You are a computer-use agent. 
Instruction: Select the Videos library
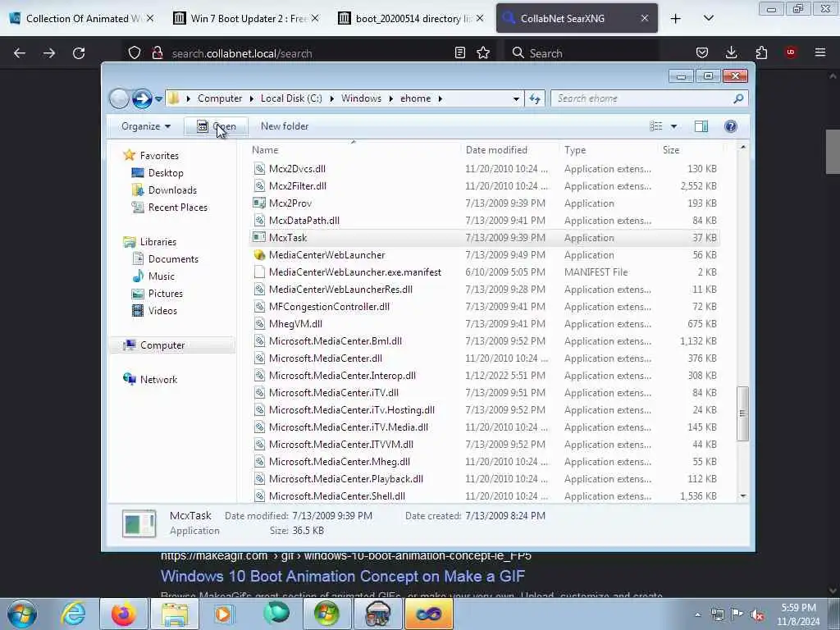coord(162,311)
